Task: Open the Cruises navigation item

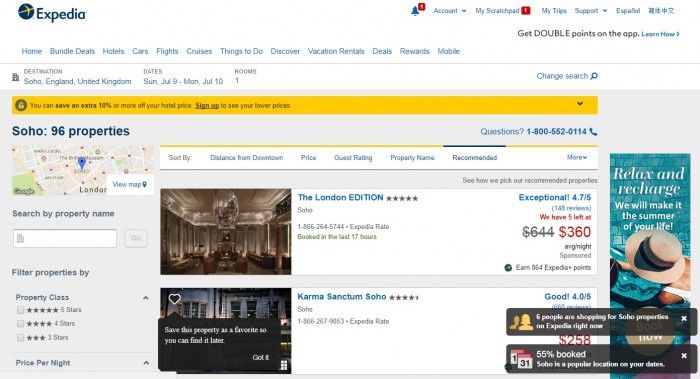Action: tap(199, 51)
